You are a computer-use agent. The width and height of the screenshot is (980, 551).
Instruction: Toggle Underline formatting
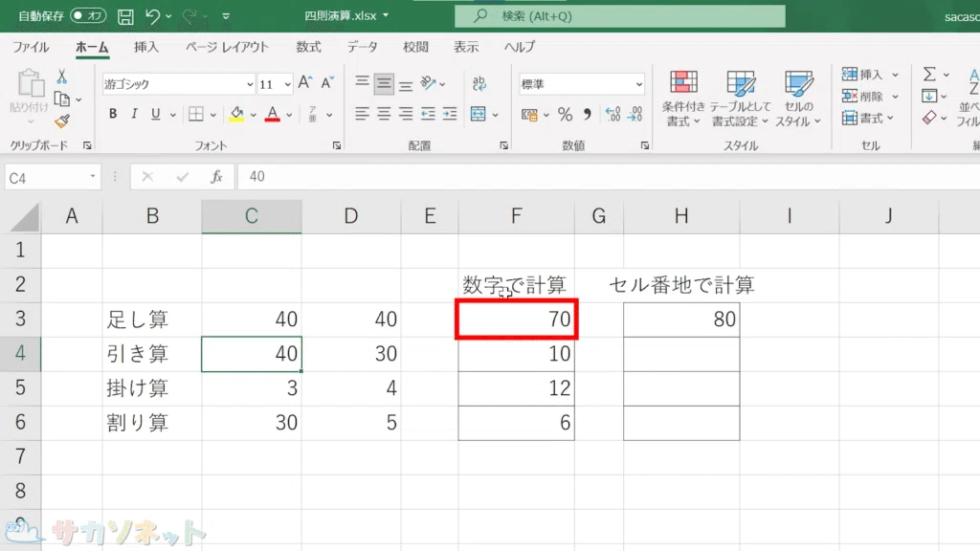coord(155,114)
